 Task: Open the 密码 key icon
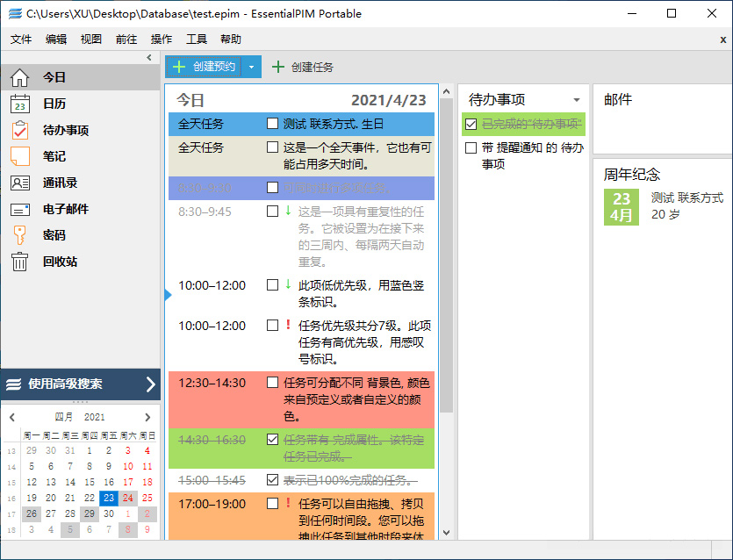click(19, 235)
